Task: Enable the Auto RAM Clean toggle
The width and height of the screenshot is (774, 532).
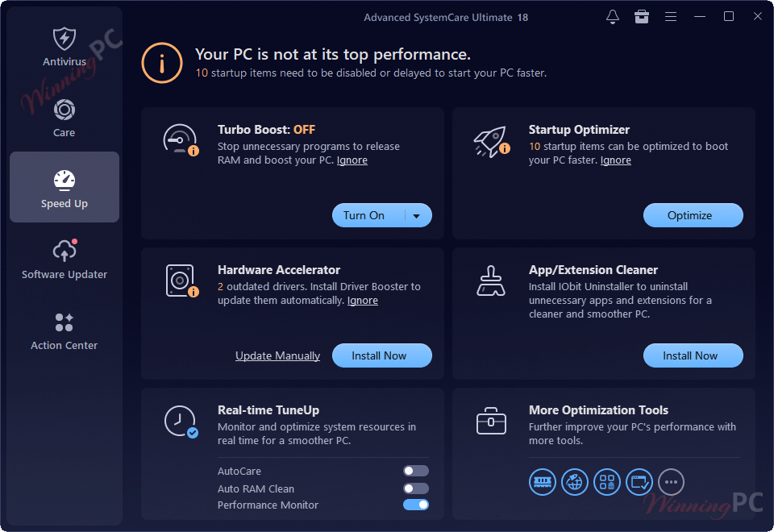Action: click(x=416, y=488)
